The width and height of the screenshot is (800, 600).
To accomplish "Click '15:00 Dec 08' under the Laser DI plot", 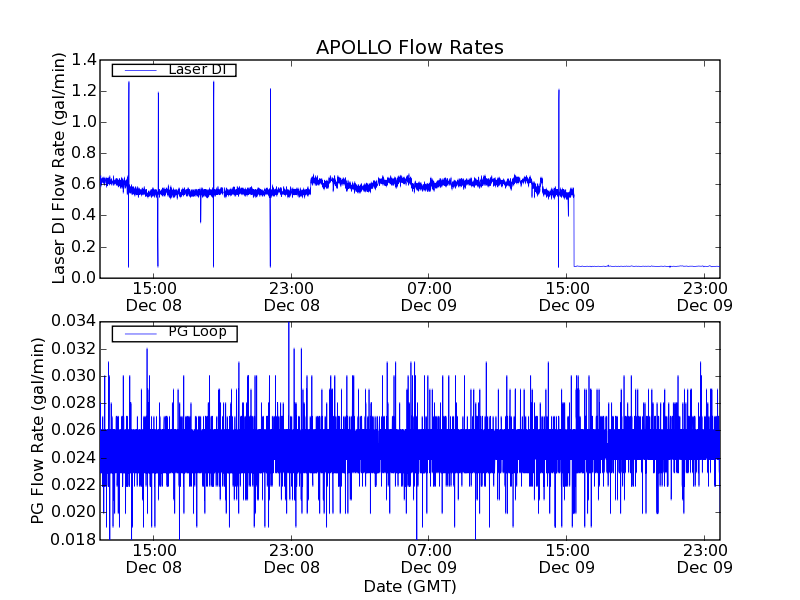I will (154, 297).
